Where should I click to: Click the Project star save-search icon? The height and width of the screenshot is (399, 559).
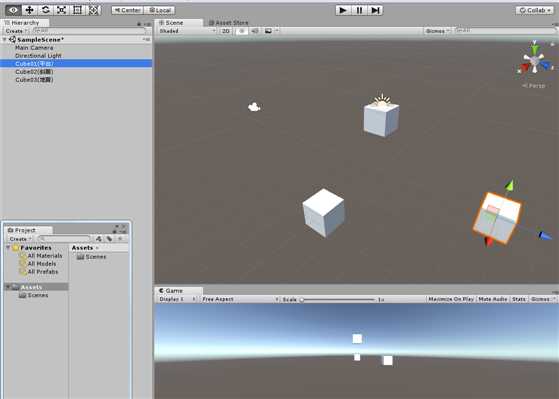click(120, 239)
